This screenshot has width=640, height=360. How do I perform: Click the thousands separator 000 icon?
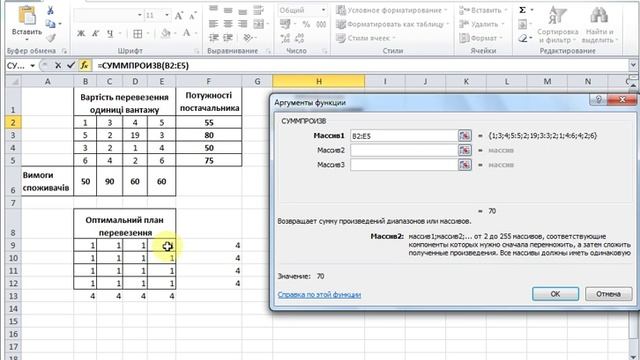pyautogui.click(x=321, y=24)
